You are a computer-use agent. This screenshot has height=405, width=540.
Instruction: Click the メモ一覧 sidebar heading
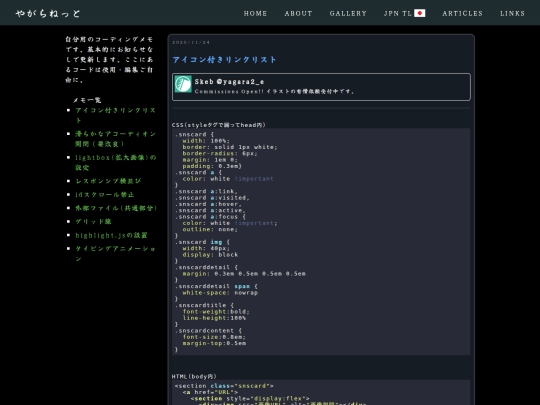87,100
